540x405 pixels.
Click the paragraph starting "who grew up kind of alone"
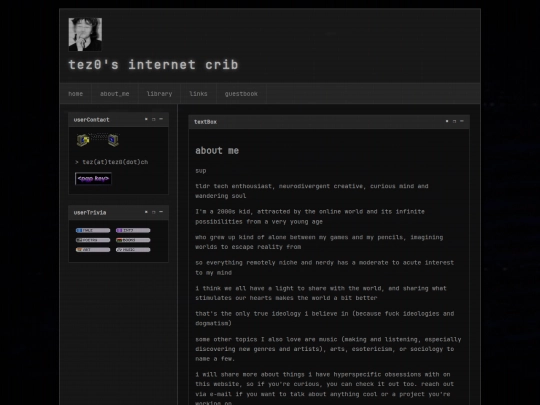tap(319, 242)
